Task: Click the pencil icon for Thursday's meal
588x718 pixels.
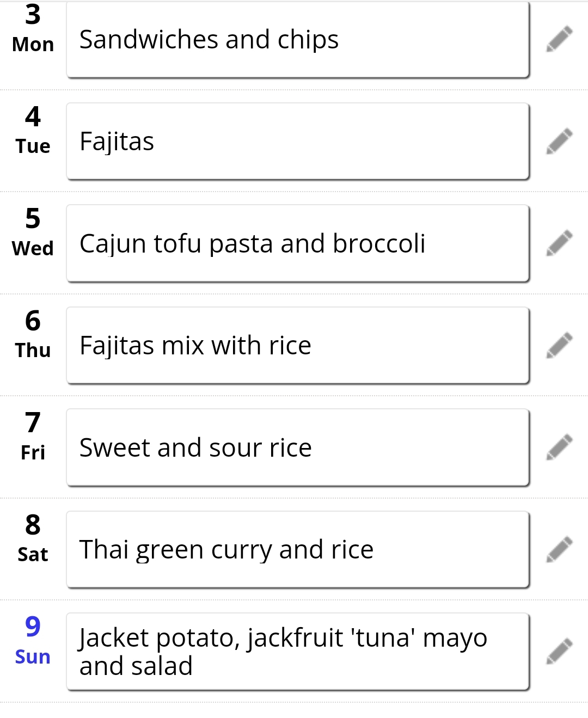Action: [x=559, y=346]
